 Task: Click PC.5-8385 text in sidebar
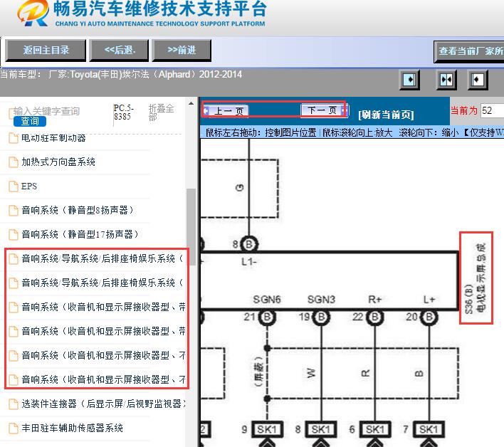[x=124, y=112]
